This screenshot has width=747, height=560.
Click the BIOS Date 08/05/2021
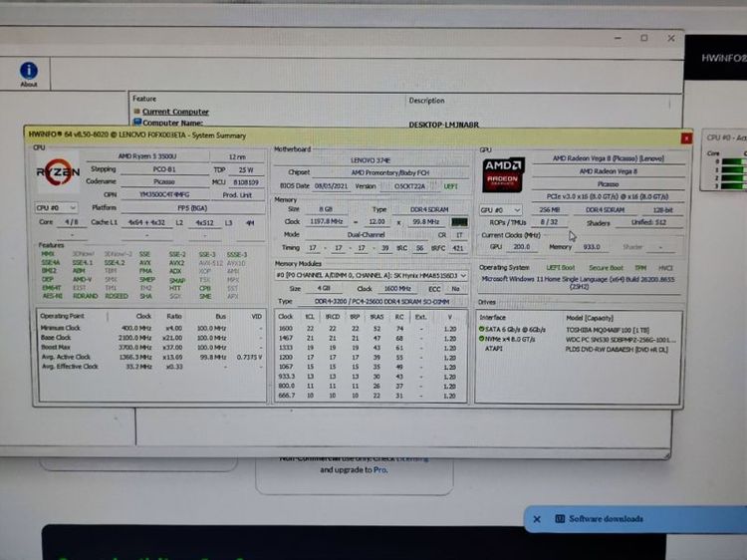pyautogui.click(x=332, y=186)
